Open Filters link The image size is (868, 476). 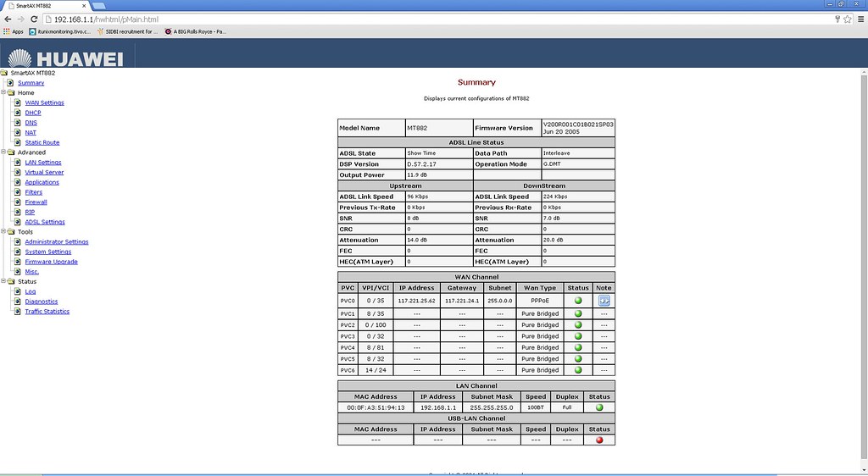[x=34, y=192]
